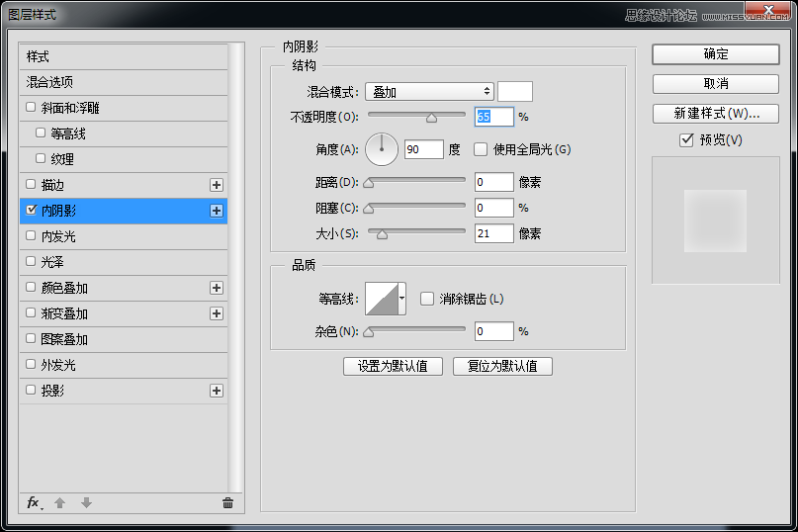Click the 杂色 percent value field
Image resolution: width=798 pixels, height=532 pixels.
point(494,332)
